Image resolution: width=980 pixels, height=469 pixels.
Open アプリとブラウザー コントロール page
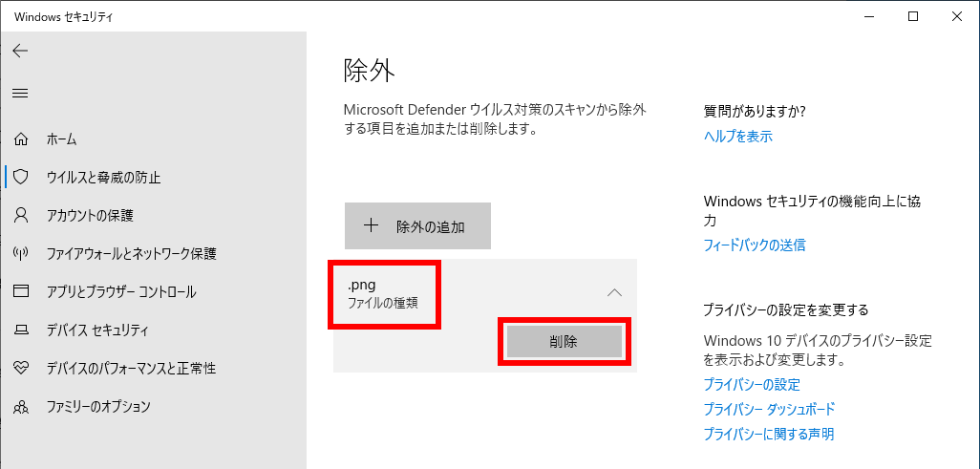point(121,292)
